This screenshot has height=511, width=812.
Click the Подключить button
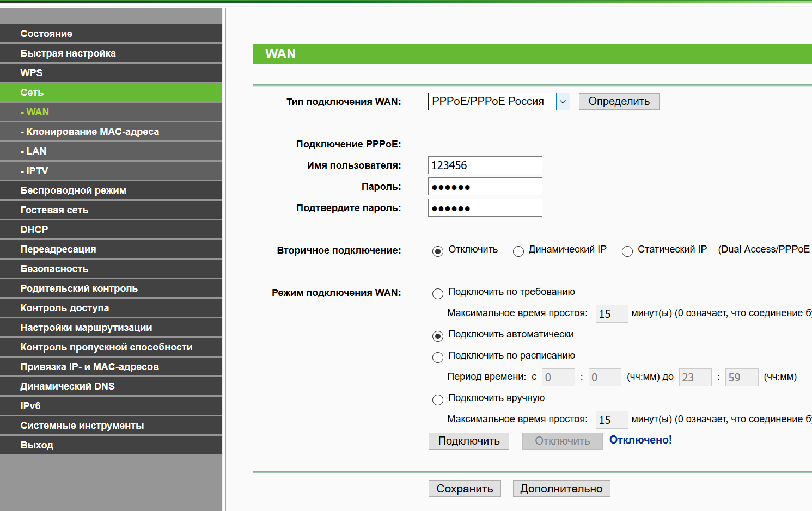click(469, 441)
